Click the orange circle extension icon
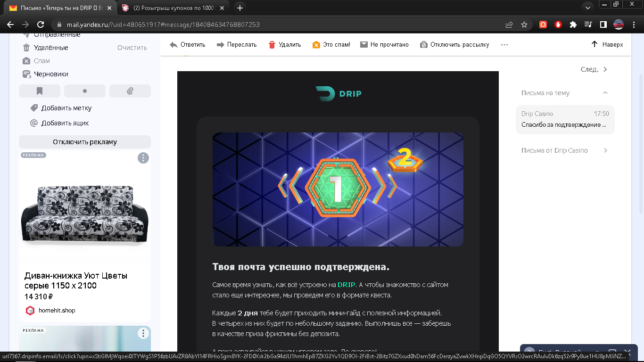 click(543, 25)
